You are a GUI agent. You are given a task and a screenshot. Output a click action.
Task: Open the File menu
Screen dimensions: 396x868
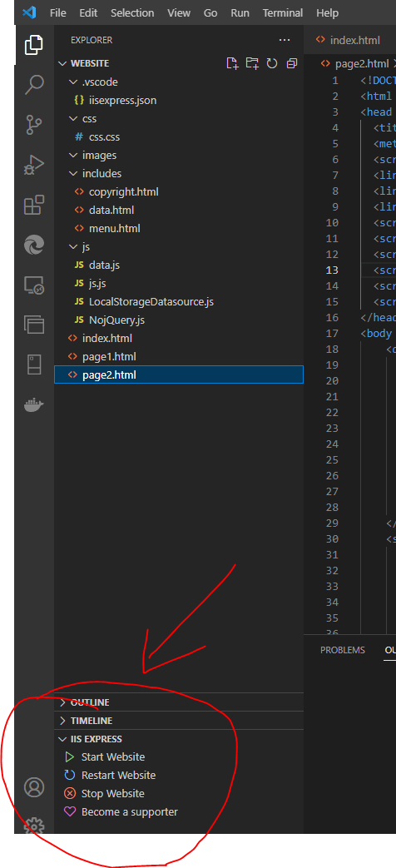click(57, 12)
